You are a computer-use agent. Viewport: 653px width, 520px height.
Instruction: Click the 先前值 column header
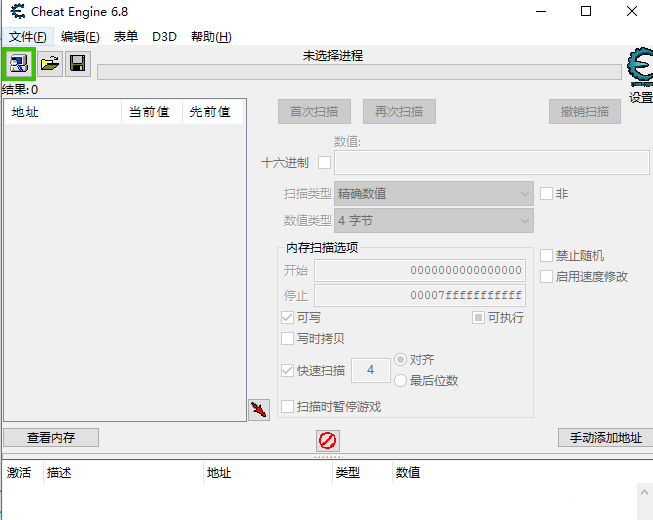(x=213, y=112)
